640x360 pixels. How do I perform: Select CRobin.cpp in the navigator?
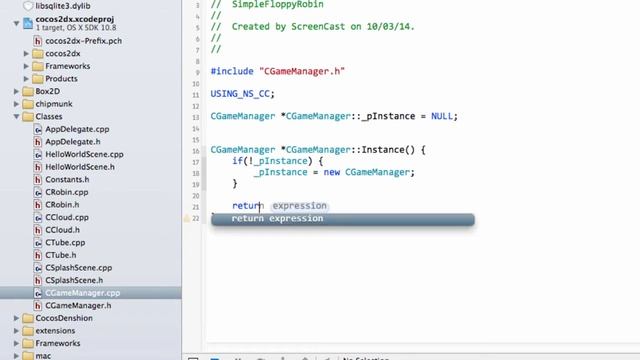pos(67,192)
